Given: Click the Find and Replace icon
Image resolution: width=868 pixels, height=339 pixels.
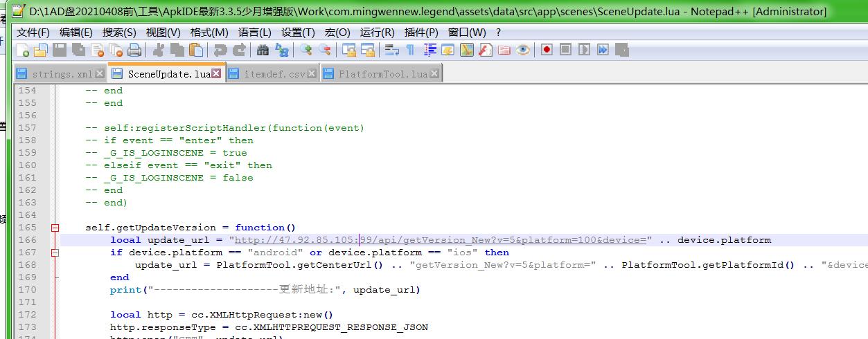Looking at the screenshot, I should [282, 50].
